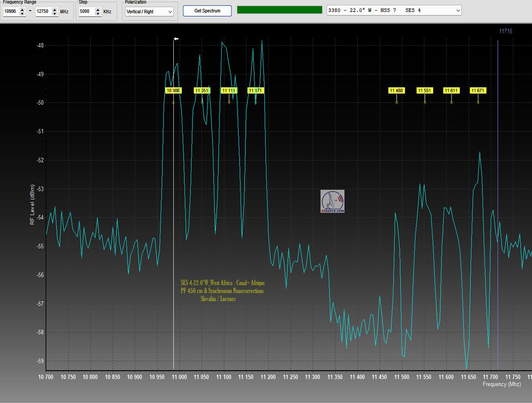Viewport: 532px width, 403px height.
Task: Select the 11 671 frequency label
Action: click(478, 90)
